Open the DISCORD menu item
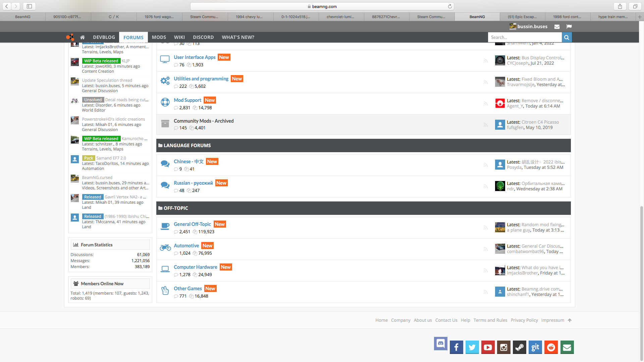Image resolution: width=644 pixels, height=362 pixels. point(203,37)
